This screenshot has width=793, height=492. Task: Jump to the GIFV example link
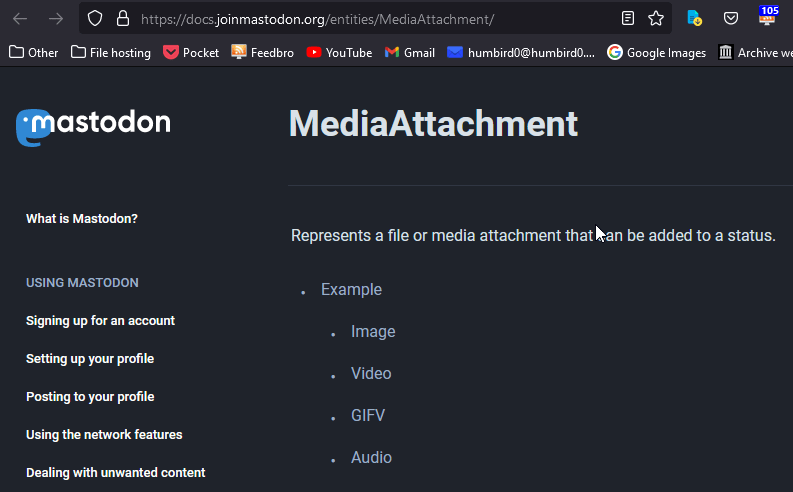point(368,416)
